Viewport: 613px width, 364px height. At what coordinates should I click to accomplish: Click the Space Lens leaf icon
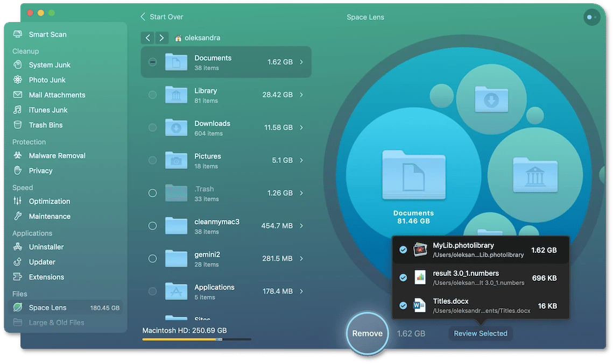[x=18, y=308]
